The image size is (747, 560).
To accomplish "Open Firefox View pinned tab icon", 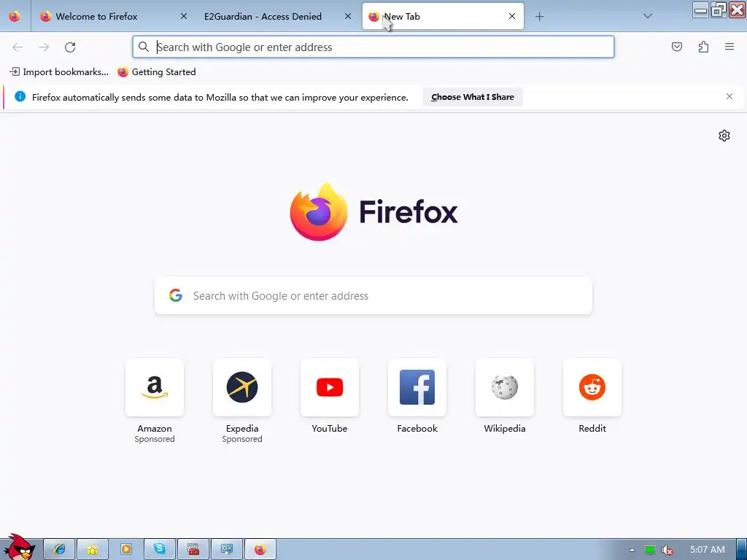I will tap(15, 16).
